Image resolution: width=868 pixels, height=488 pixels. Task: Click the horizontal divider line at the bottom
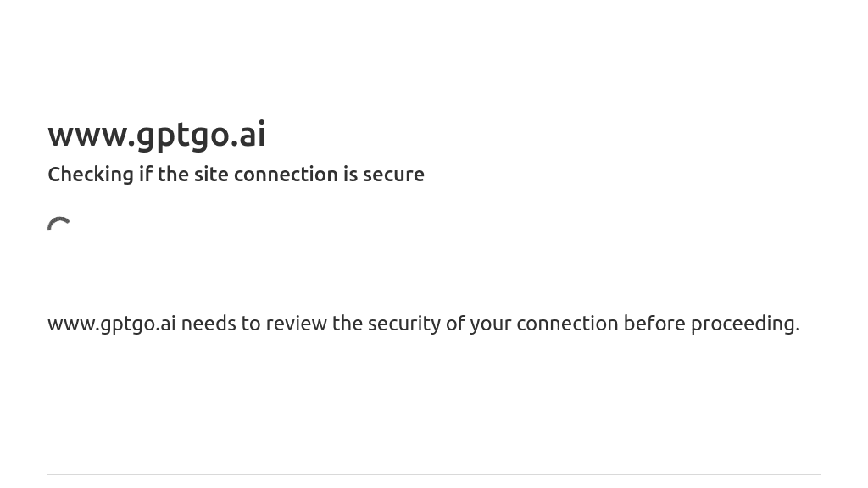(x=434, y=474)
